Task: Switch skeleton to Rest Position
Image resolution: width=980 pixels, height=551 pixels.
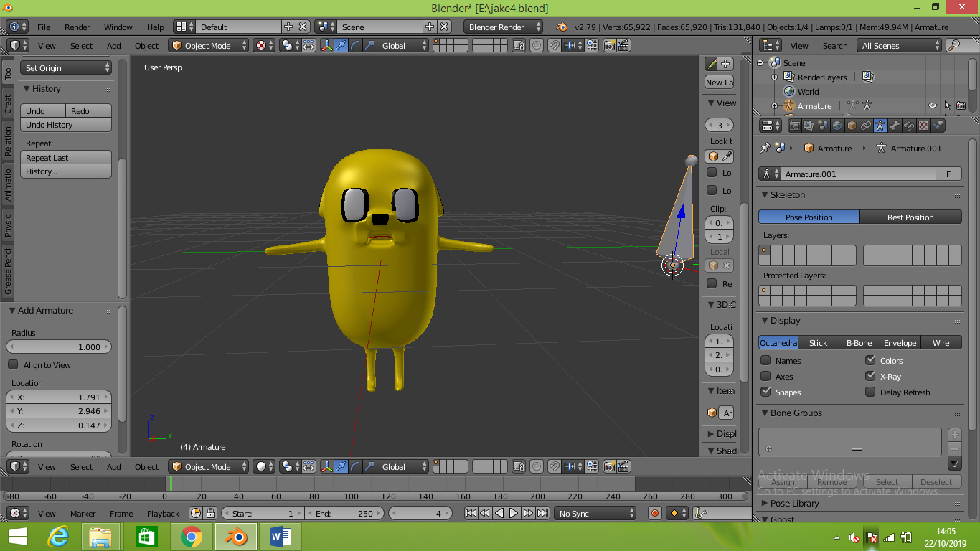Action: 910,217
